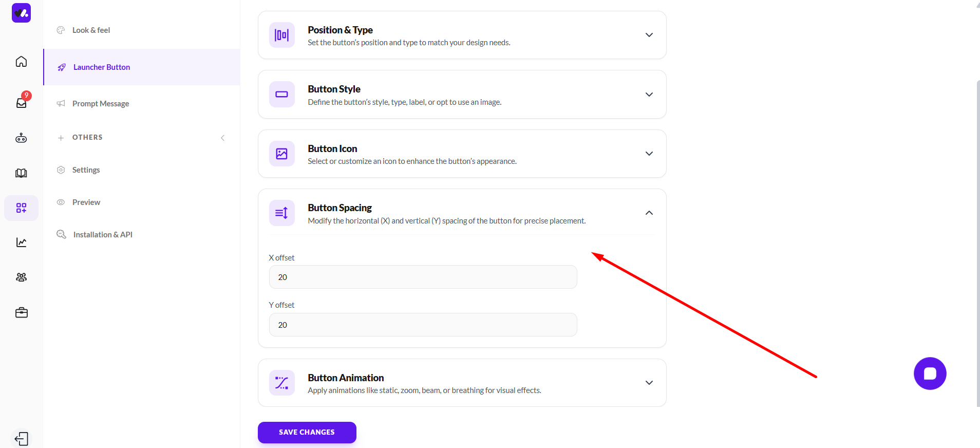This screenshot has width=980, height=448.
Task: Click the Y offset input field
Action: (423, 325)
